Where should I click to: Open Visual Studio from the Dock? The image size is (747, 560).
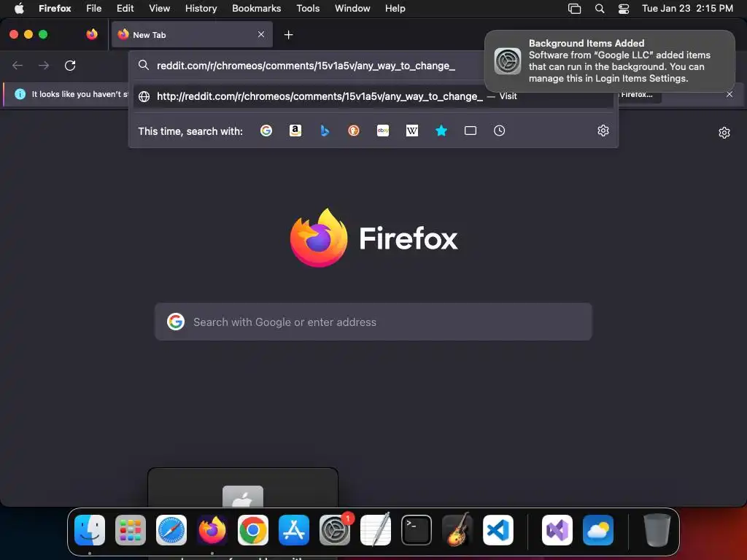pos(557,530)
